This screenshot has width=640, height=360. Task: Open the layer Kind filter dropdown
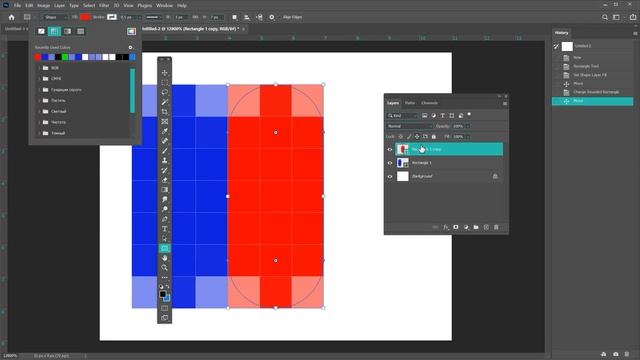402,116
